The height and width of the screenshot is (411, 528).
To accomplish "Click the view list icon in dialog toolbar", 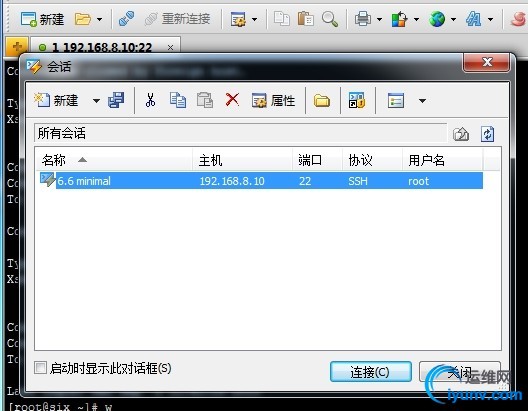I will click(x=396, y=100).
